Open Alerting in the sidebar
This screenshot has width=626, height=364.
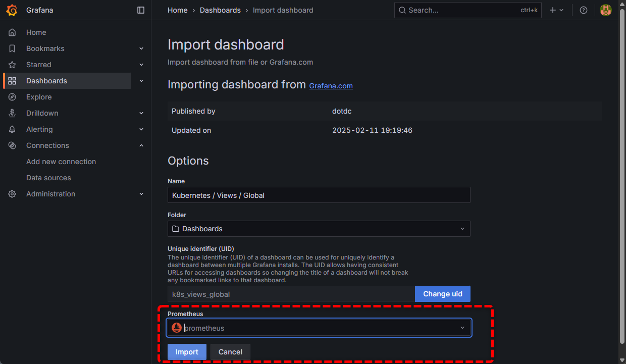[x=39, y=129]
